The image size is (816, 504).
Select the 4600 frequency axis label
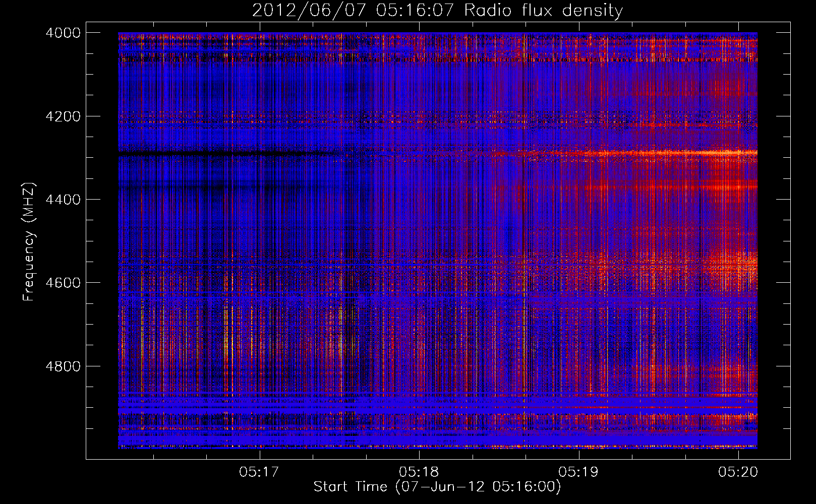coord(63,283)
